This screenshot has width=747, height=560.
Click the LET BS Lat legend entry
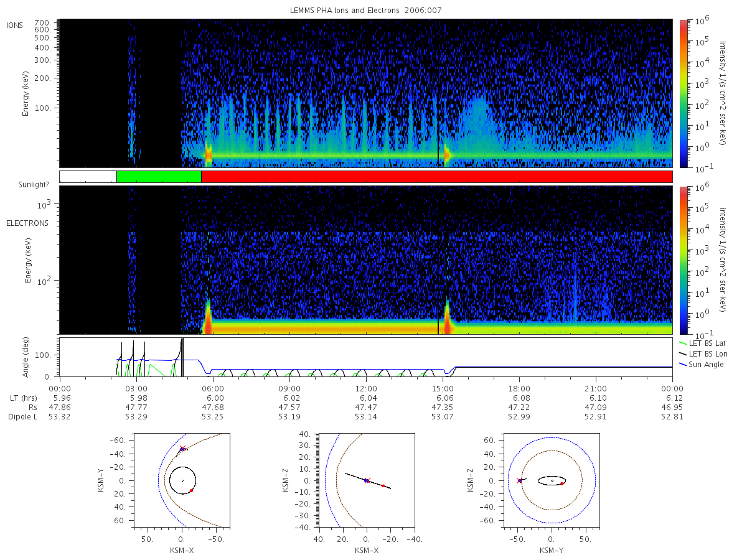(702, 343)
